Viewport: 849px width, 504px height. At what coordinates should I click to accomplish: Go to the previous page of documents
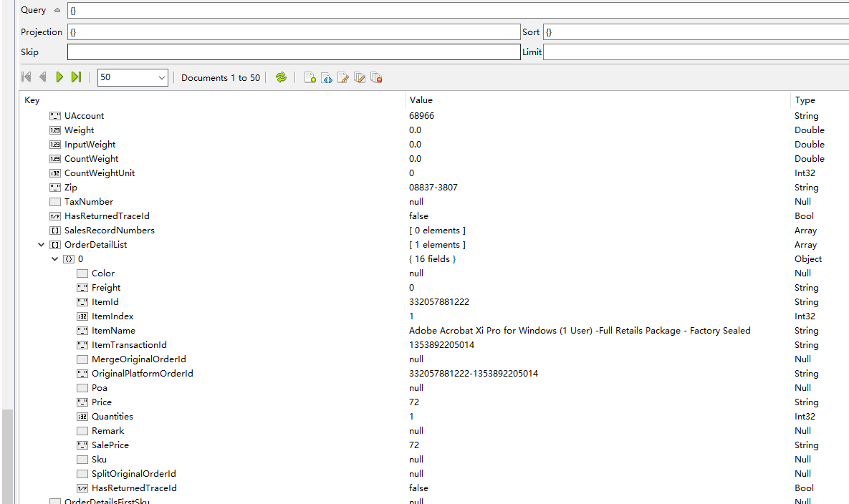point(42,77)
